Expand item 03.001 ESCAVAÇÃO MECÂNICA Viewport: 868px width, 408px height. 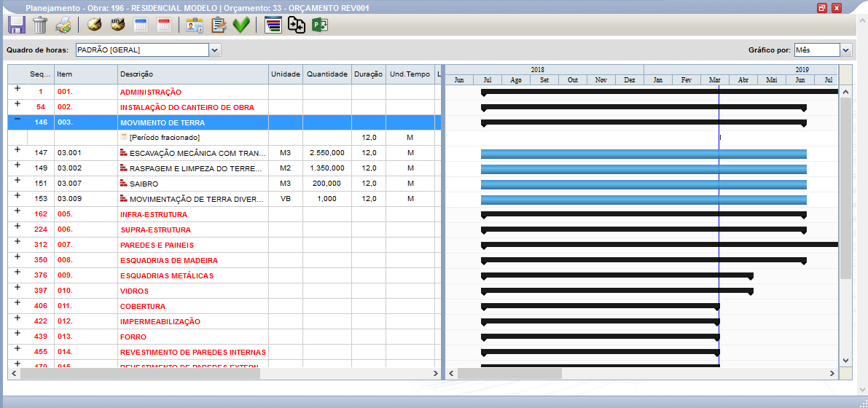coord(17,149)
